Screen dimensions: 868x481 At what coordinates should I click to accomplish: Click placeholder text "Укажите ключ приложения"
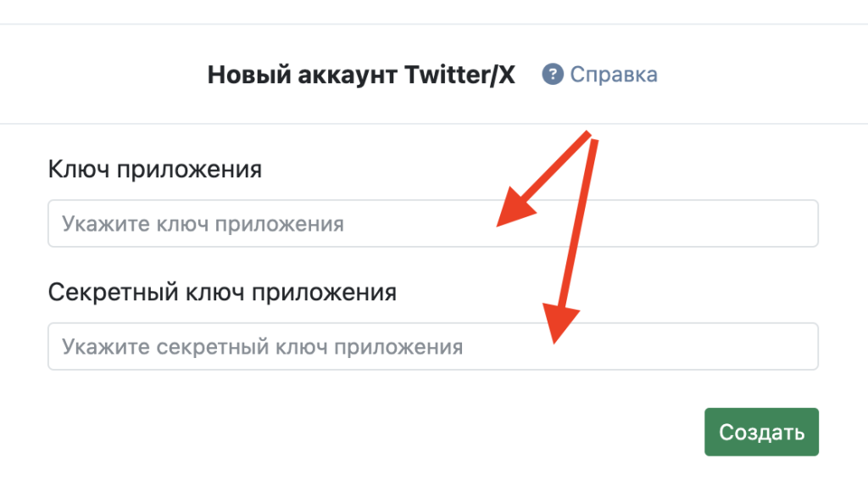(203, 225)
